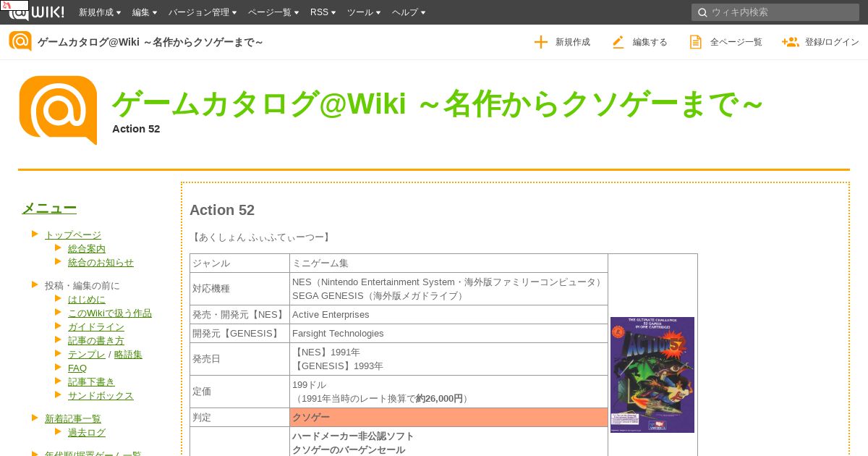Click ハードメーカー非公認ソフト text

(x=353, y=436)
